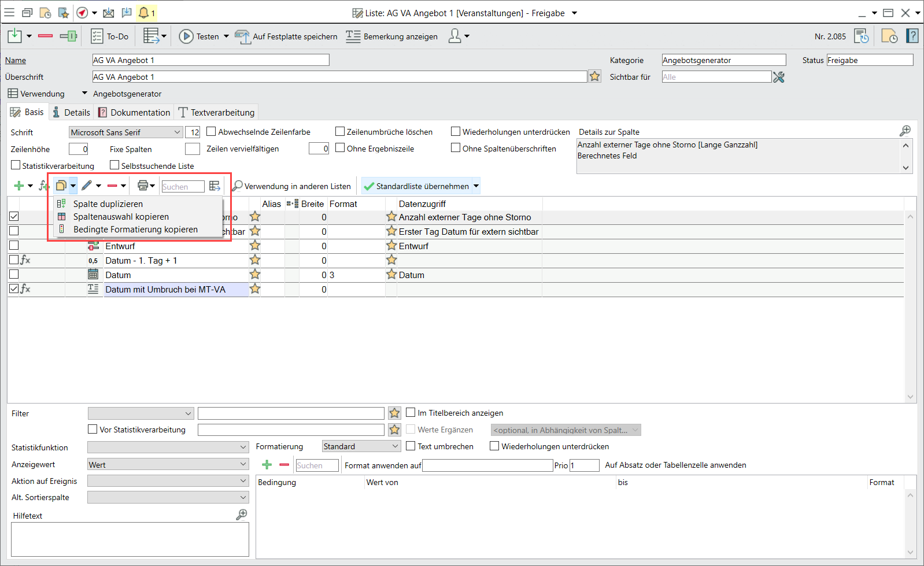Viewport: 924px width, 566px height.
Task: Click the To-Do checklist icon
Action: tap(97, 36)
